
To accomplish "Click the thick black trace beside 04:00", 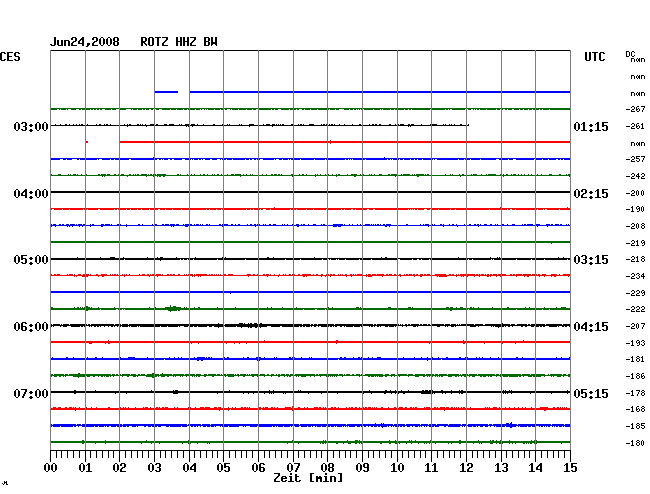I will [310, 192].
